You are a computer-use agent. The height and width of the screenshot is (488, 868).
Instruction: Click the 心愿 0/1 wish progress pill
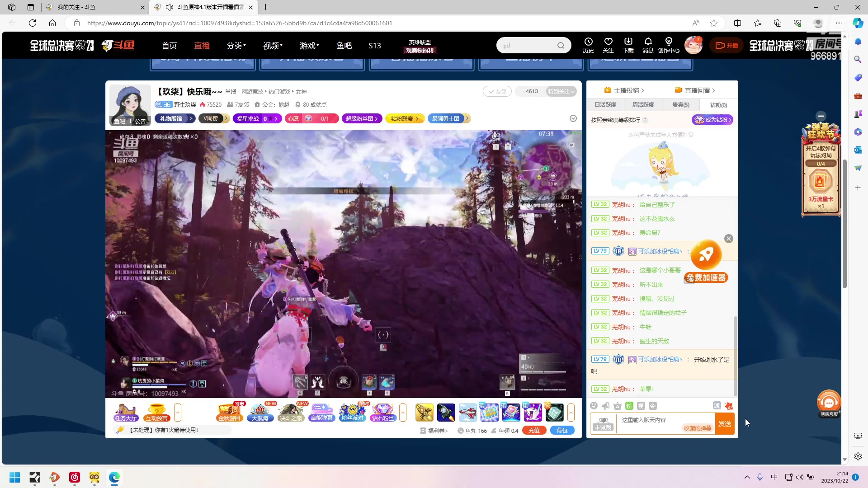(x=311, y=118)
